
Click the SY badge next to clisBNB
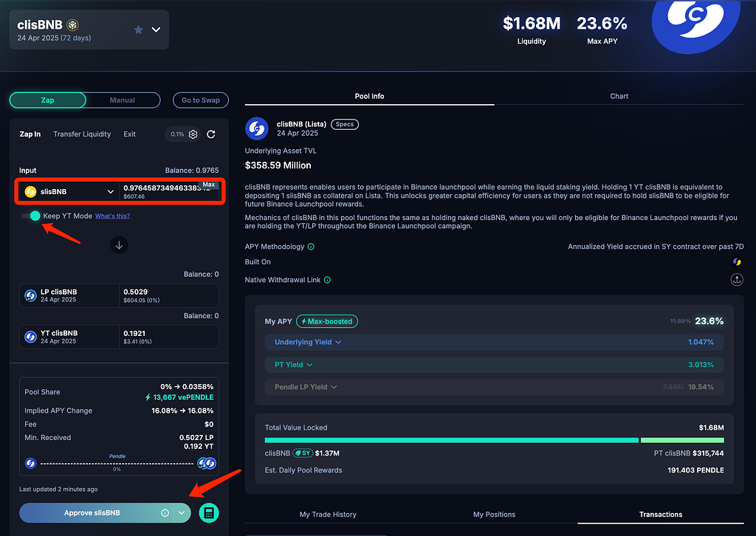pos(303,453)
